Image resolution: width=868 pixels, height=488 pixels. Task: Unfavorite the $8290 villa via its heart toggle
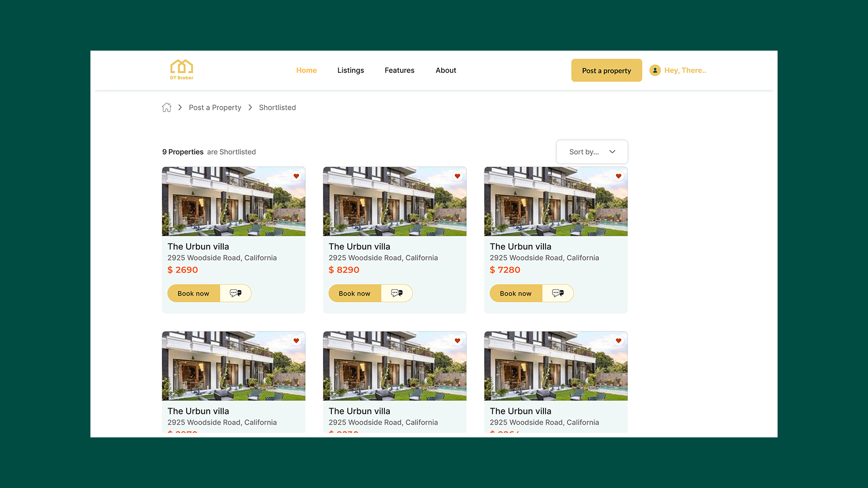click(x=457, y=176)
